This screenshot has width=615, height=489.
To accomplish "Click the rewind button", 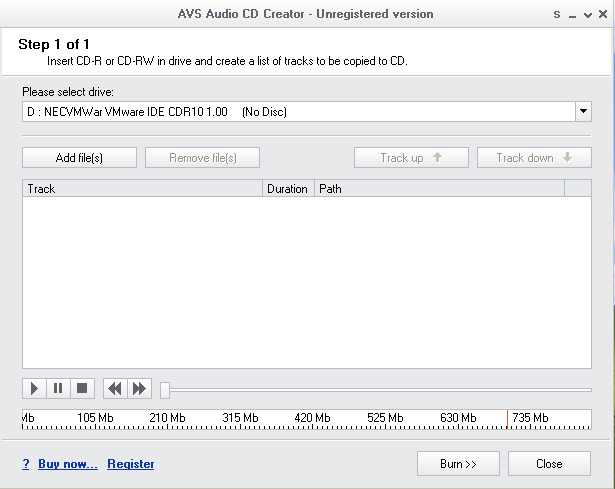I will [115, 388].
